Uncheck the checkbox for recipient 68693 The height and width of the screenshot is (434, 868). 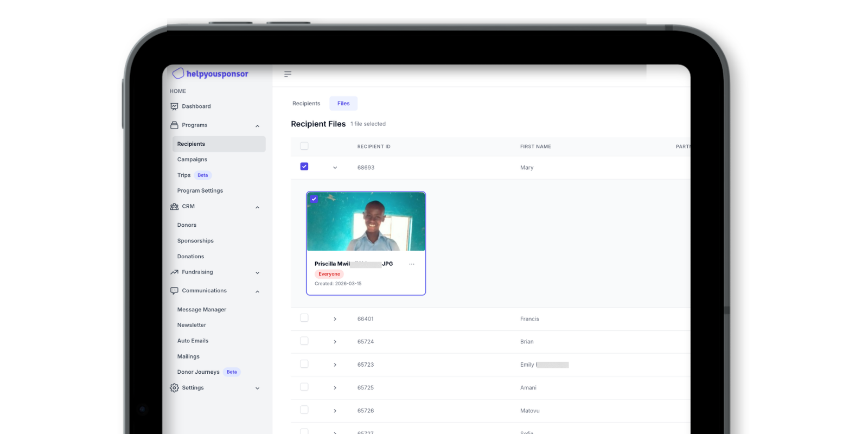tap(304, 167)
